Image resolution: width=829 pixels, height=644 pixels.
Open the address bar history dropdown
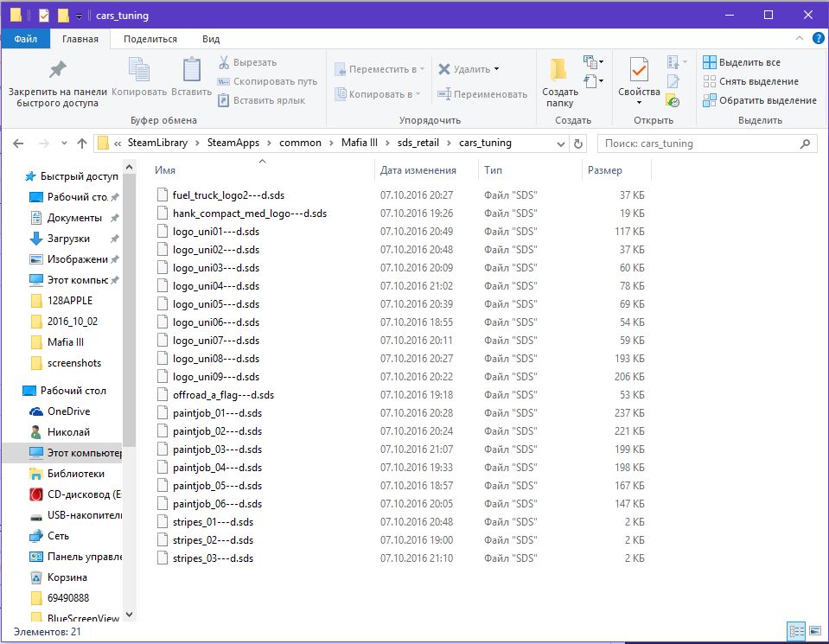point(558,143)
